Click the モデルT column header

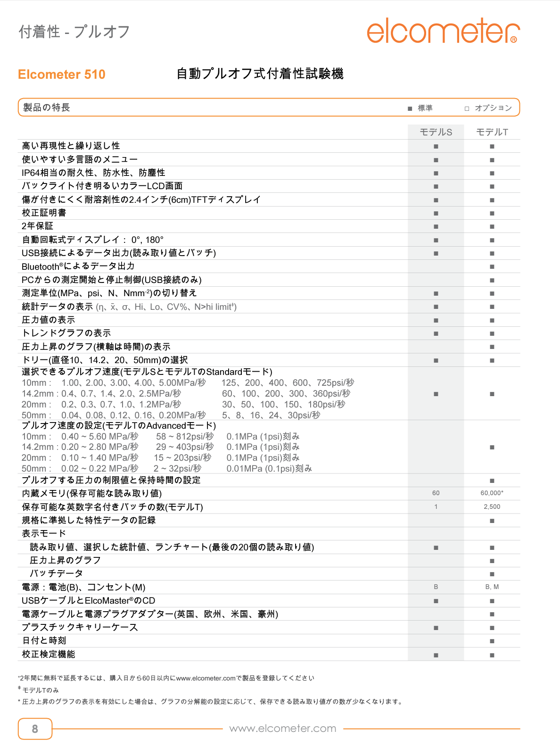[x=492, y=132]
